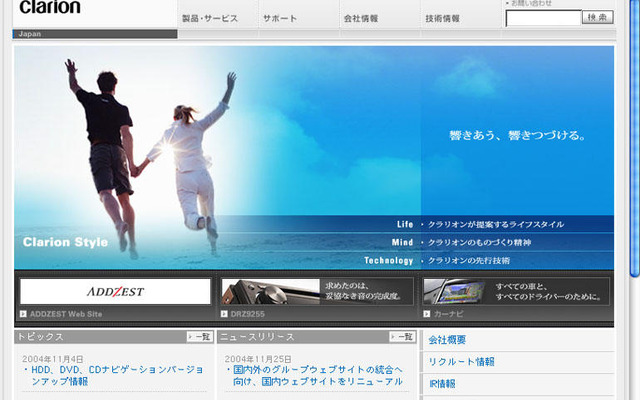This screenshot has height=400, width=640.
Task: Open the DRZ9255 link
Action: click(247, 314)
